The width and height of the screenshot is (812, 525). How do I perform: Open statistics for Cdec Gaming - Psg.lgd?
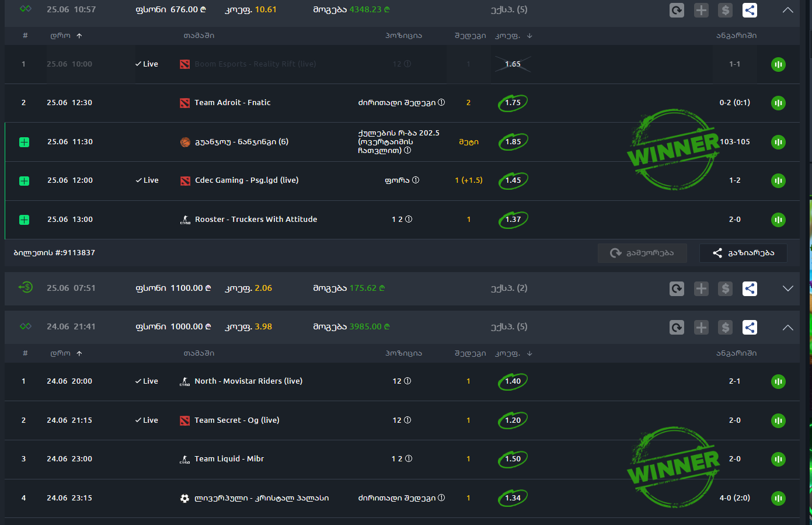778,180
